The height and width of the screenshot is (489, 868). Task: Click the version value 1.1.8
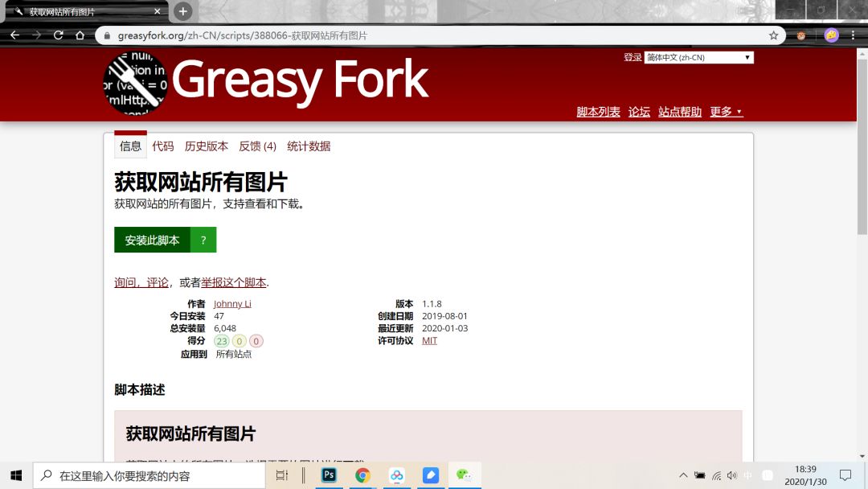(x=432, y=303)
